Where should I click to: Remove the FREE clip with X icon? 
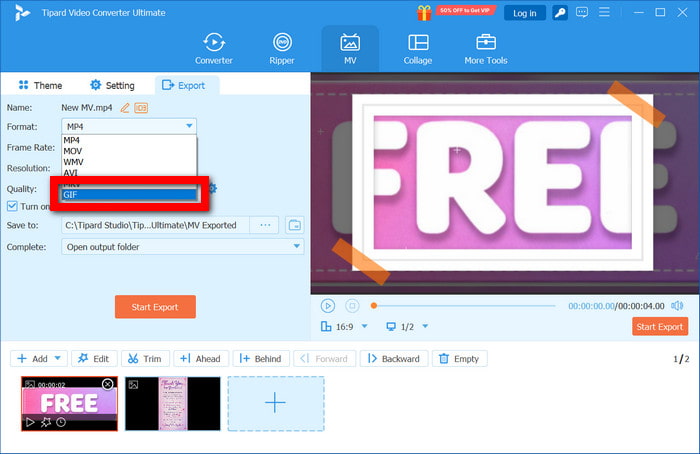pos(108,384)
